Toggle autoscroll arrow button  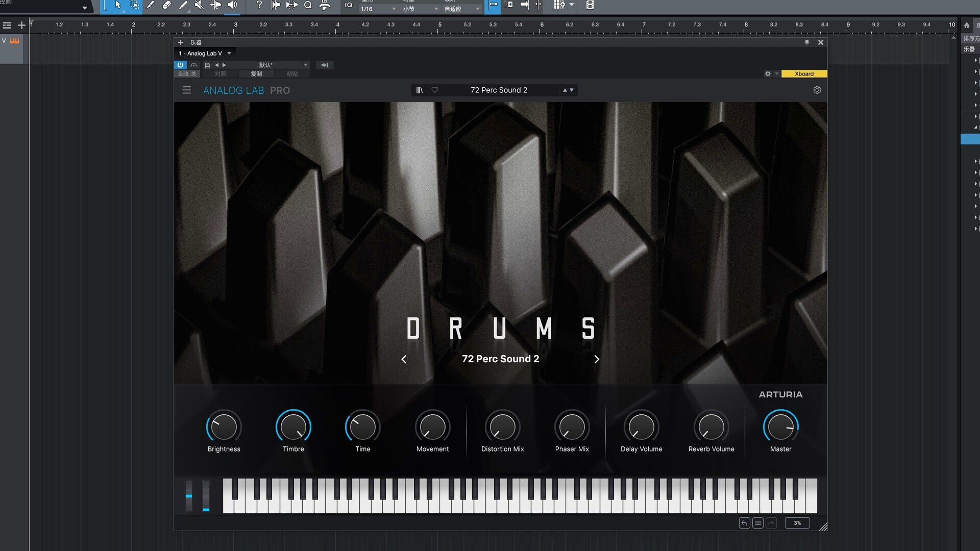click(524, 5)
